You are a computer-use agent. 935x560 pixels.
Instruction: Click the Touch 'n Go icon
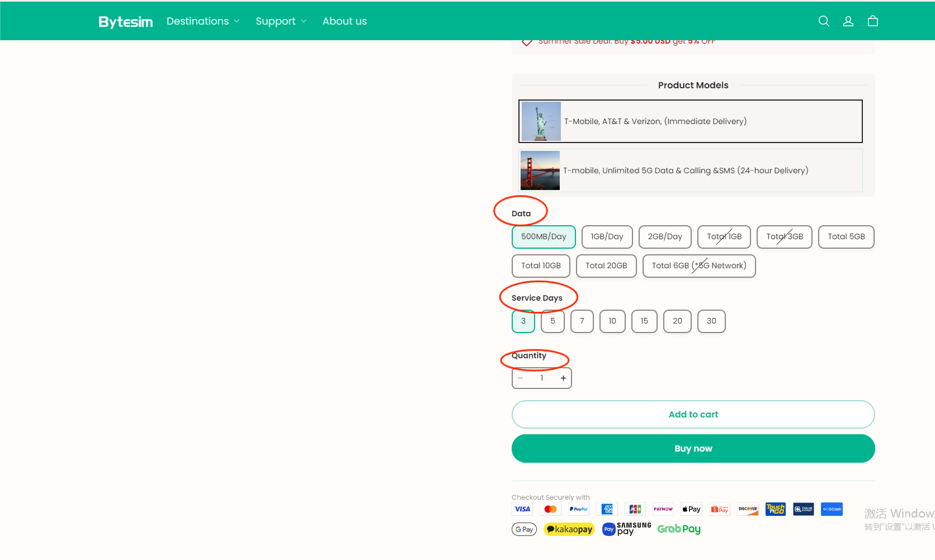776,509
